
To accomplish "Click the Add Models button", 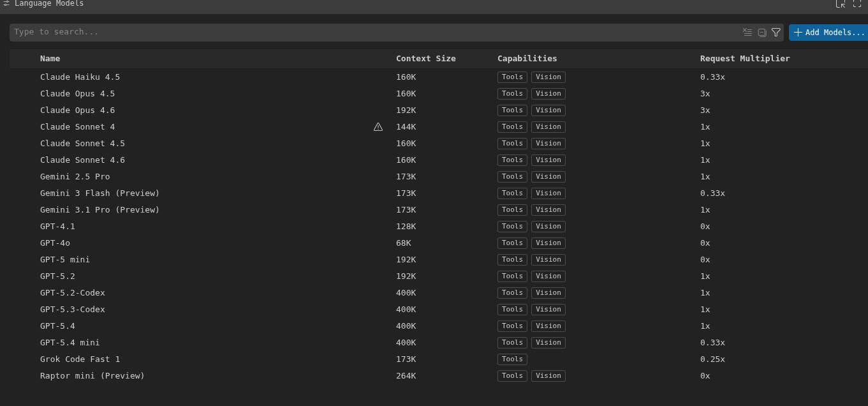I will coord(828,33).
